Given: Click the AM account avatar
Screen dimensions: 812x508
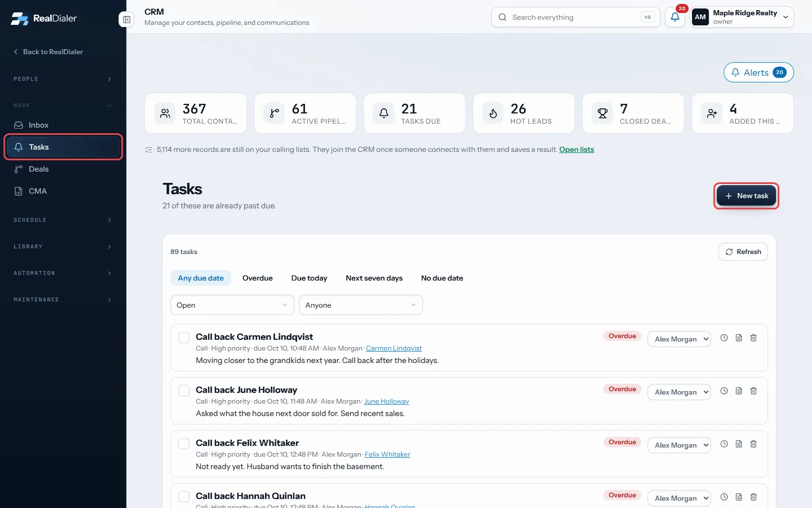Looking at the screenshot, I should (700, 17).
